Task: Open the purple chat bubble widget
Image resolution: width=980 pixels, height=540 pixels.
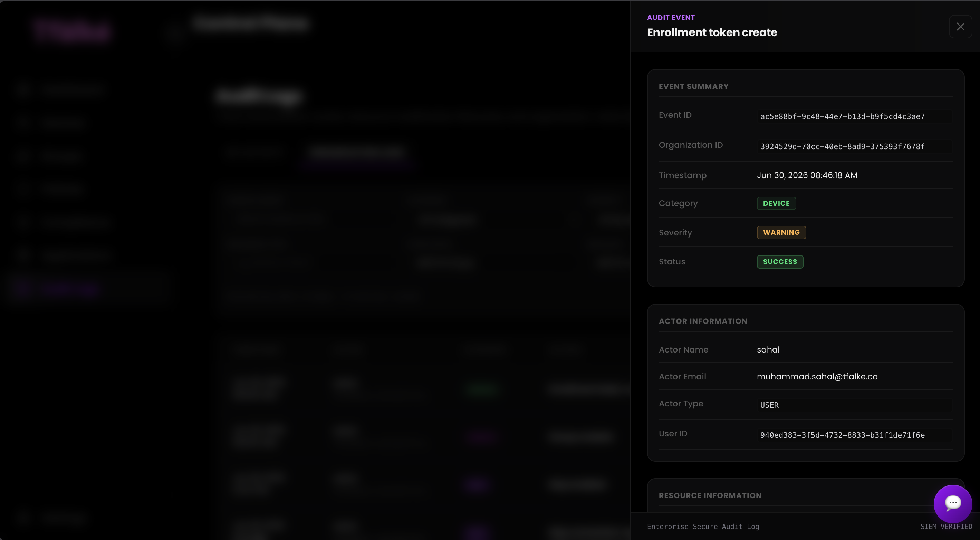Action: [x=953, y=504]
